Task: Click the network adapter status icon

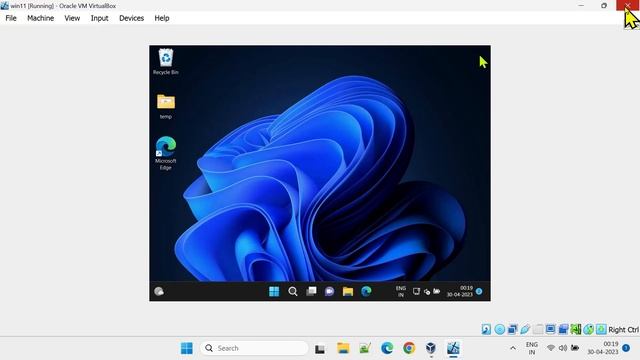Action: click(512, 329)
